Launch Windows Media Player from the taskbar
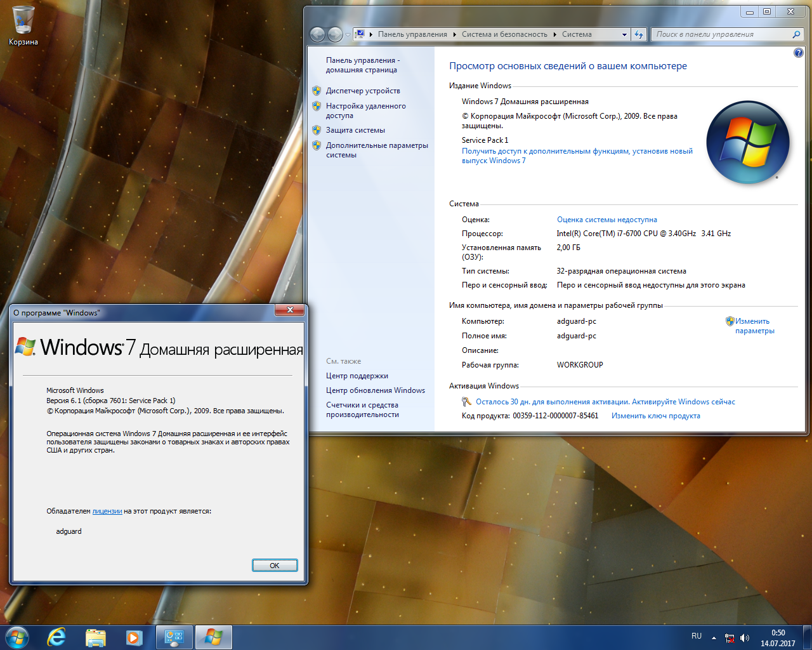 [x=134, y=637]
